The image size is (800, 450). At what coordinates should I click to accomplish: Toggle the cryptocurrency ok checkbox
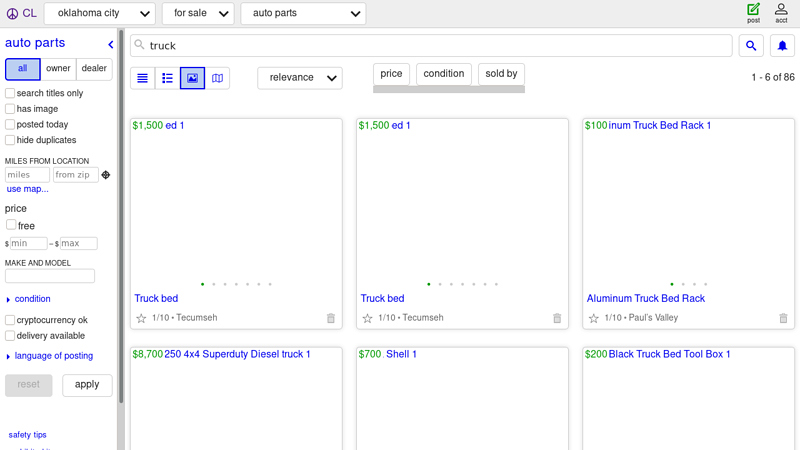[10, 320]
